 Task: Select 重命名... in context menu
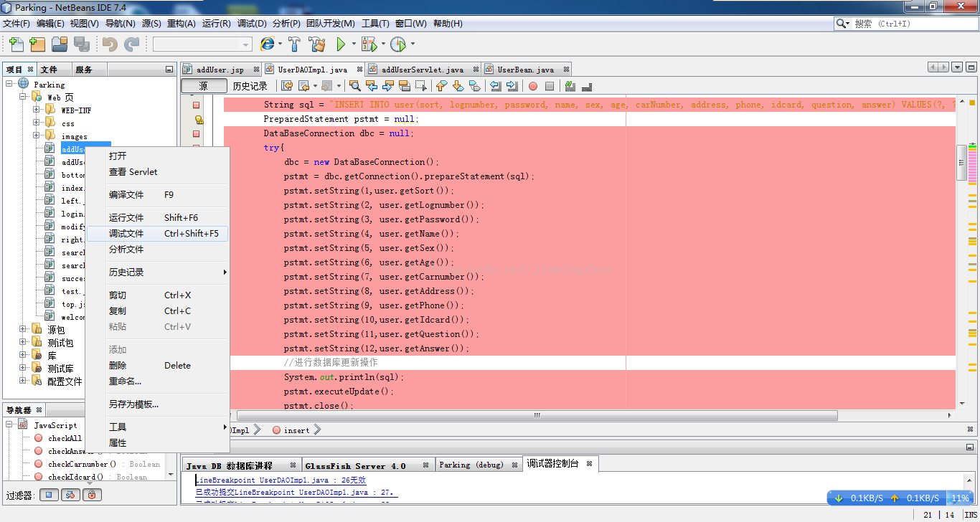pos(157,381)
